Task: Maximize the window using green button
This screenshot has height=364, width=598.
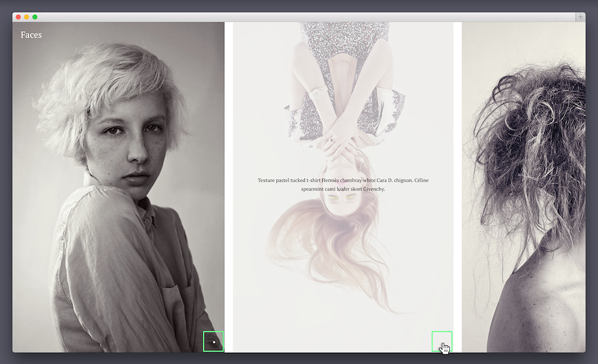Action: pos(34,17)
